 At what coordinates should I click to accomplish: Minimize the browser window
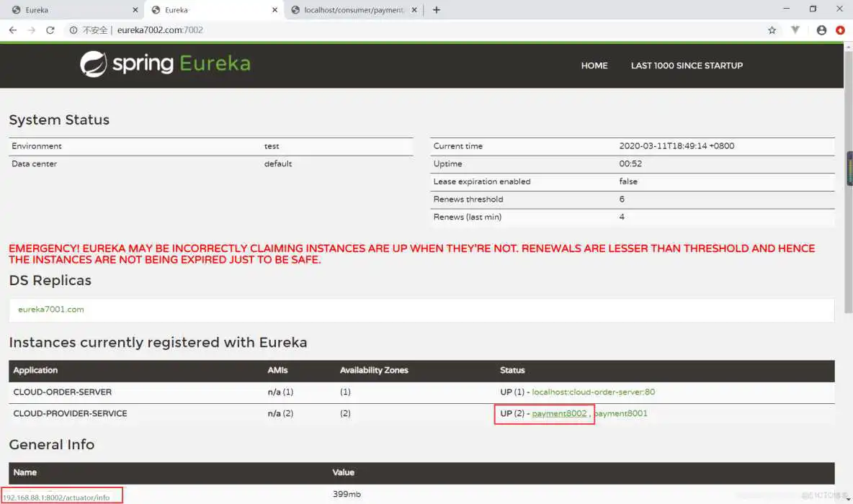click(x=786, y=9)
